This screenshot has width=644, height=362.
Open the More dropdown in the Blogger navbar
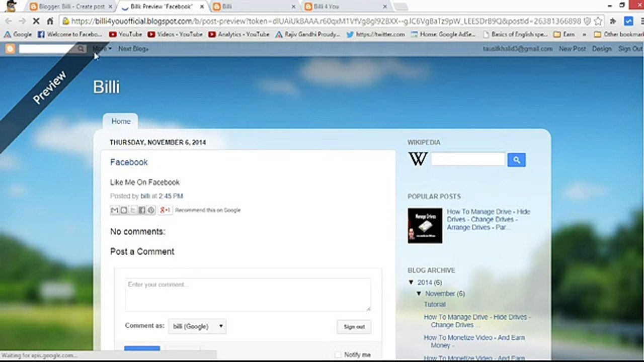(102, 49)
